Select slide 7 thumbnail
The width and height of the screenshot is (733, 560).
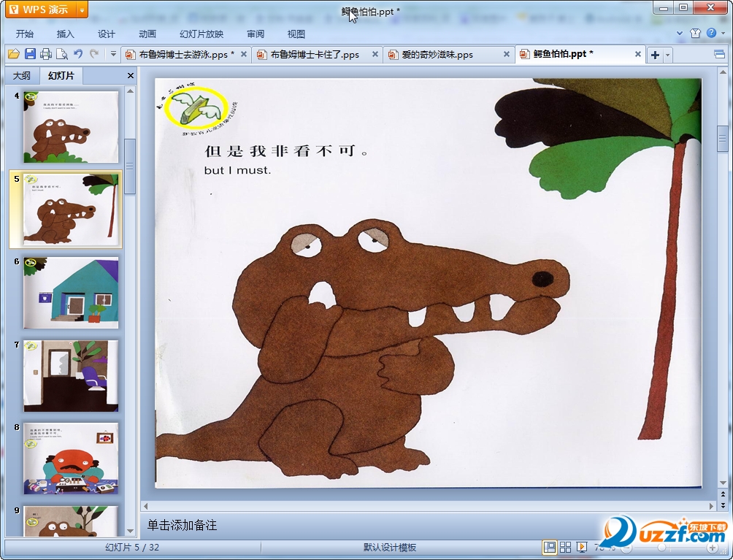click(71, 376)
